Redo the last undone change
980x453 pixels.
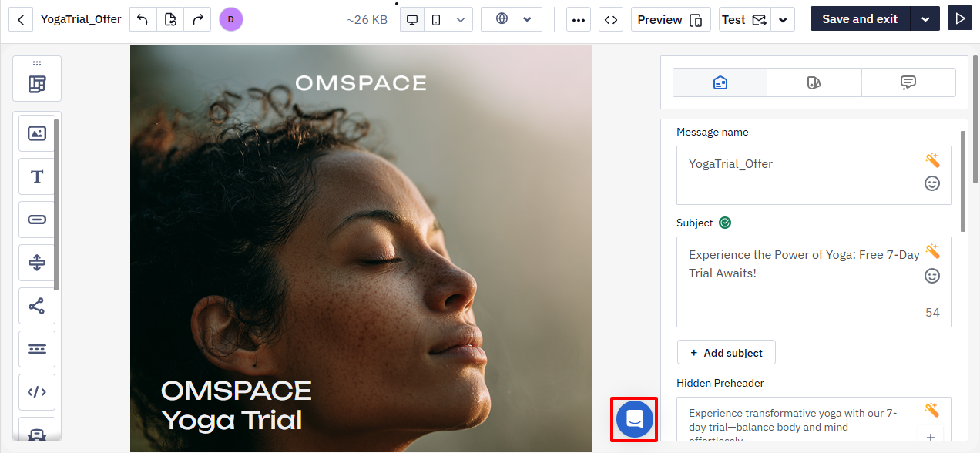coord(197,19)
